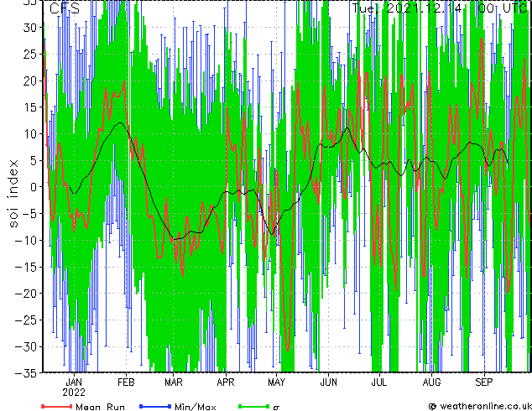Screen dimensions: 532x411
Task: Click the JUN month label
Action: coord(329,382)
